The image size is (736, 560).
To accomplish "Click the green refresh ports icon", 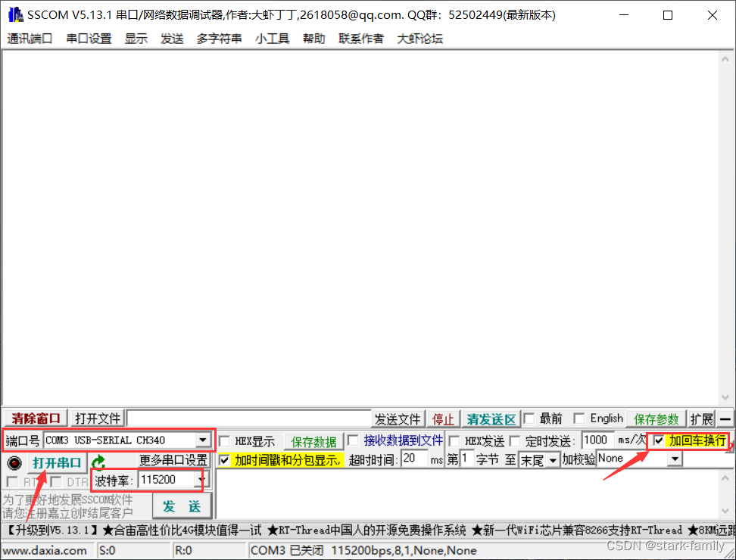I will 98,461.
